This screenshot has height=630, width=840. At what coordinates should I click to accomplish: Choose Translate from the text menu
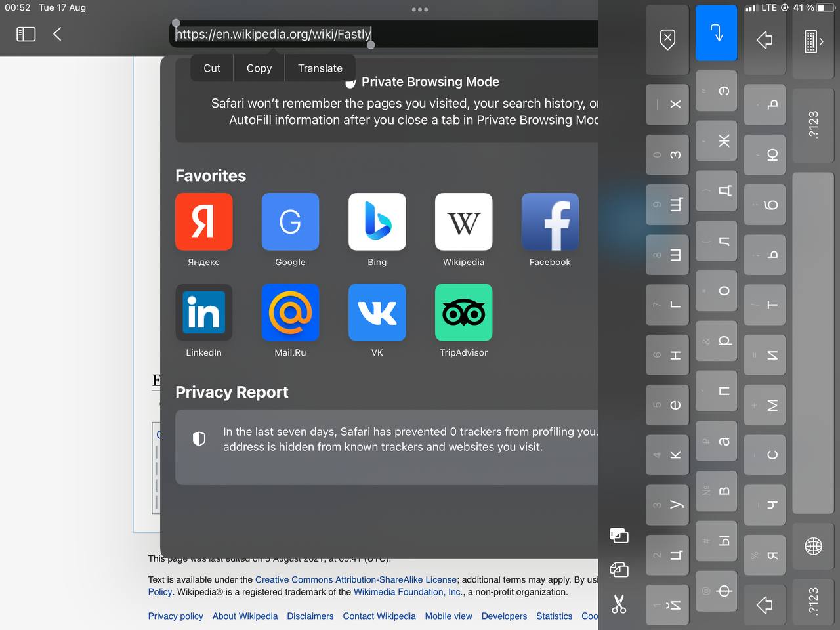[320, 68]
